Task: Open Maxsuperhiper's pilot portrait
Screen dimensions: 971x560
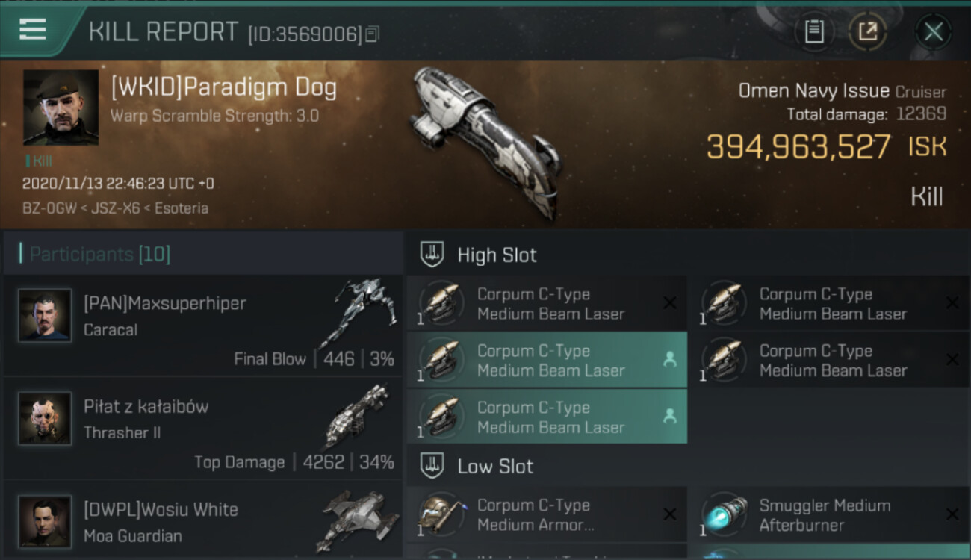Action: pos(45,315)
